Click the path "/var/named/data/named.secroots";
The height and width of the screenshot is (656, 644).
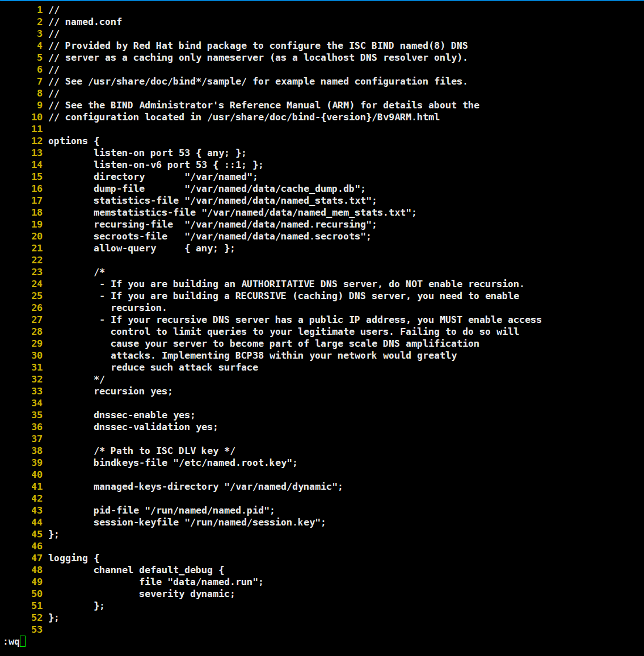277,237
